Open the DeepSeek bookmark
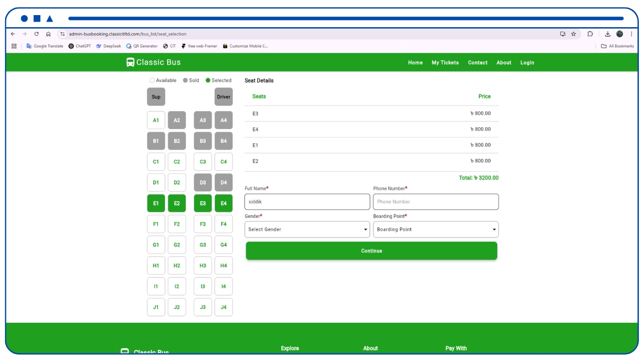 click(109, 46)
